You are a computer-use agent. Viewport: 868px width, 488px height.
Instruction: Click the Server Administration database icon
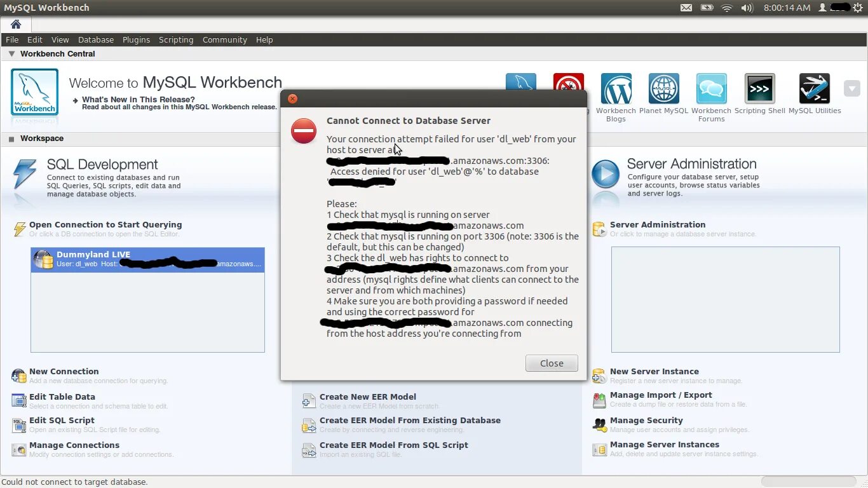[599, 229]
